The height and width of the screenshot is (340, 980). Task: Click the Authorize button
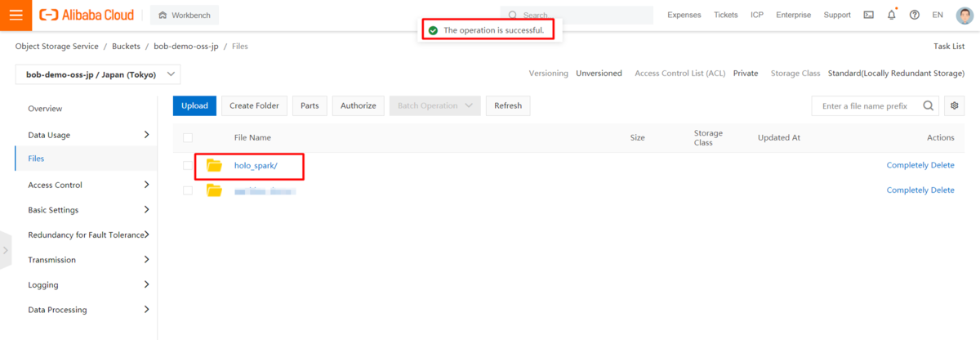click(x=358, y=105)
